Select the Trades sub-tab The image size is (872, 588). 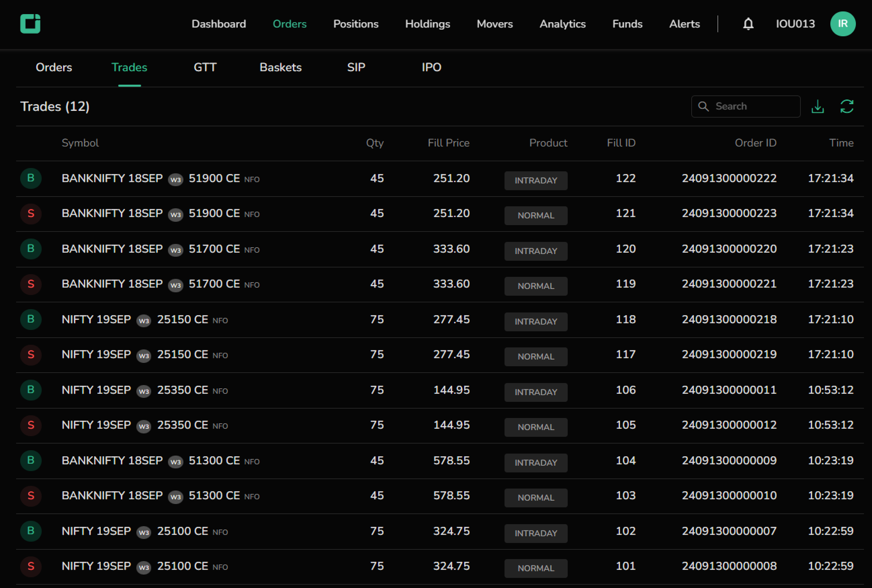[x=129, y=67]
